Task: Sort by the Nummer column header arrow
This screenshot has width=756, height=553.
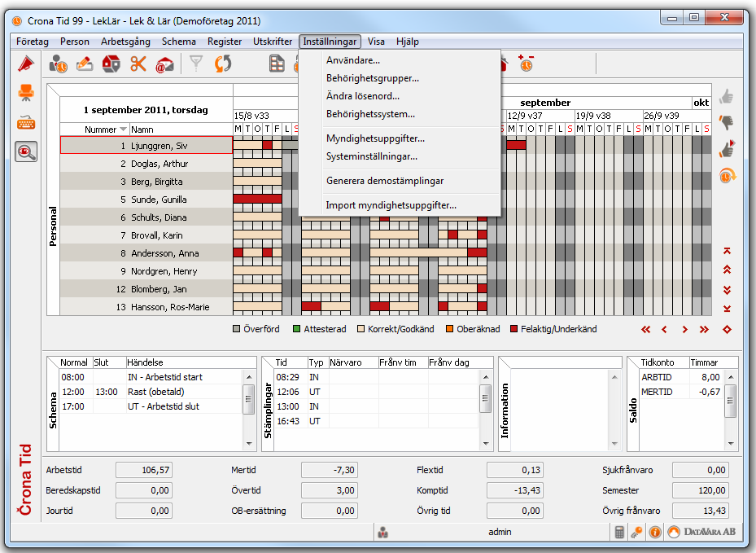Action: pos(123,129)
